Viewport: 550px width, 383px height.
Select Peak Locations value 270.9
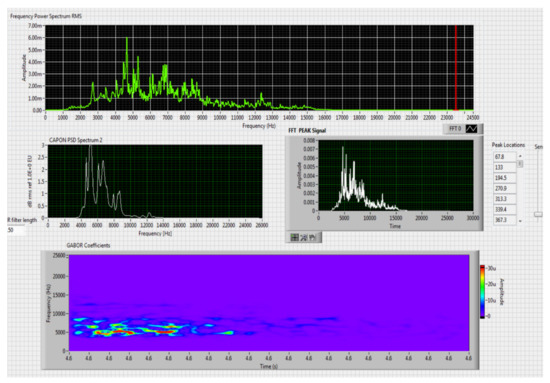[505, 188]
